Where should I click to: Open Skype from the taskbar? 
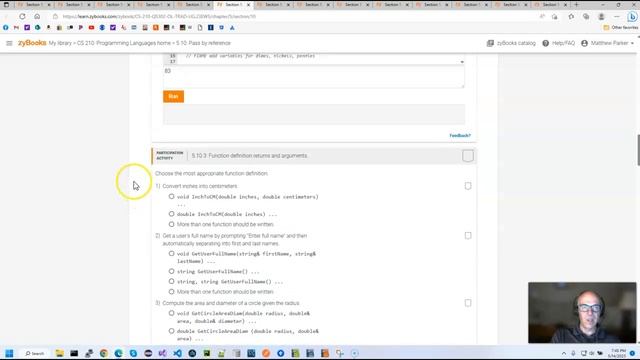pos(133,353)
